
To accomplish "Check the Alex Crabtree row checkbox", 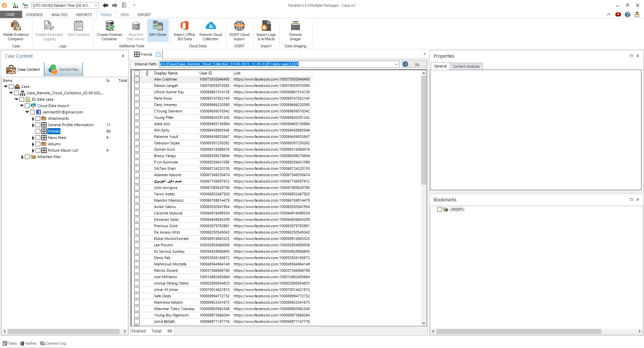I will tap(137, 80).
